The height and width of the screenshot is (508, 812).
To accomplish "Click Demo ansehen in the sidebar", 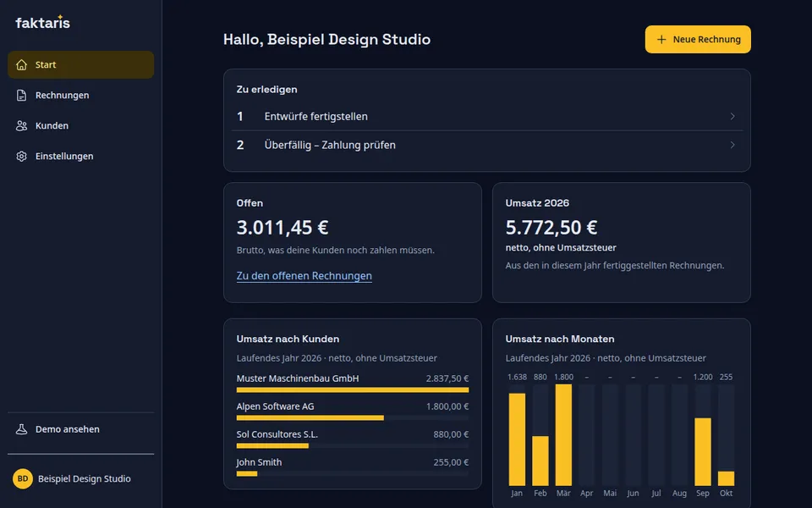I will point(81,429).
